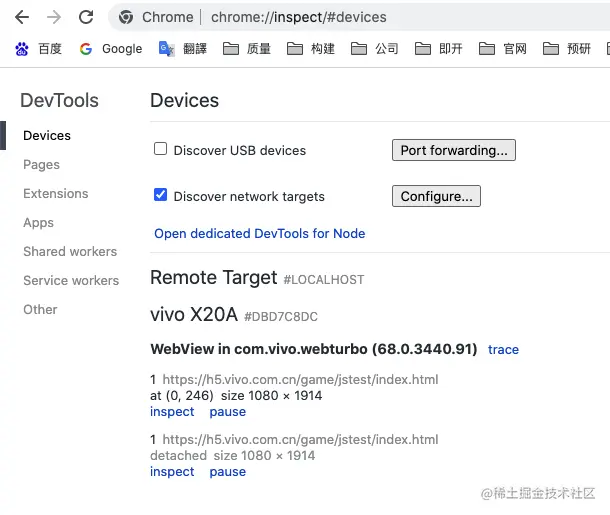Viewport: 610px width, 515px height.
Task: Click the browser back arrow
Action: click(x=22, y=17)
